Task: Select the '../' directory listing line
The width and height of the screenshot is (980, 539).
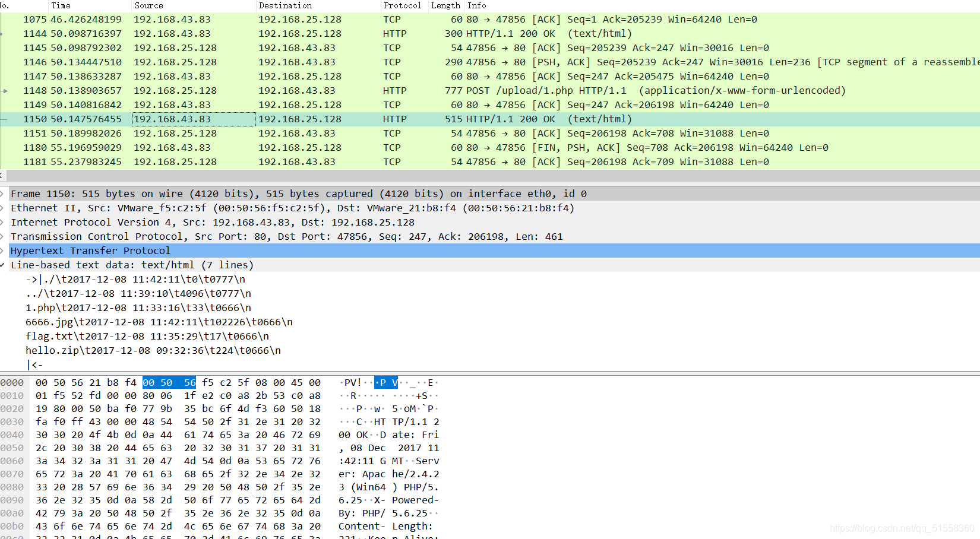Action: click(138, 293)
